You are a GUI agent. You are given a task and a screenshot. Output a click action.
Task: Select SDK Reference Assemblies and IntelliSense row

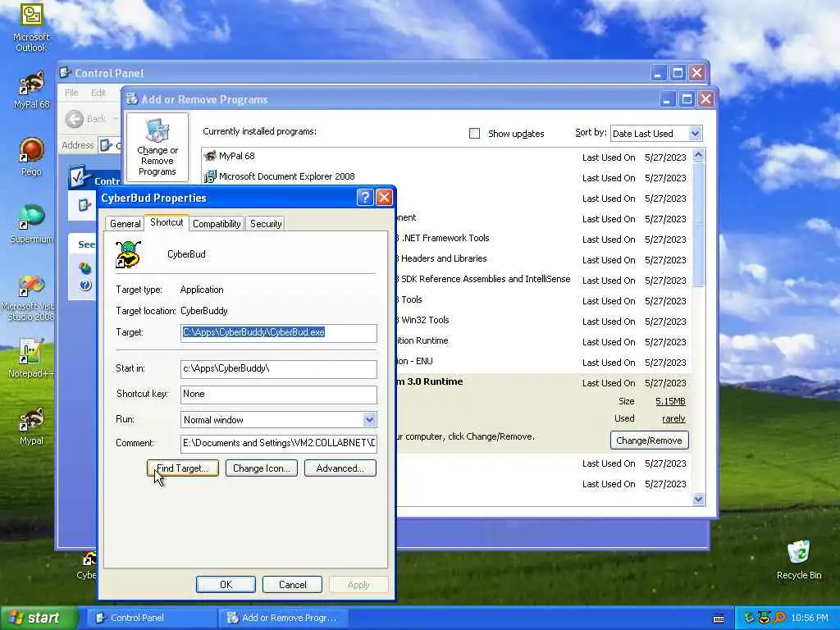click(x=543, y=280)
